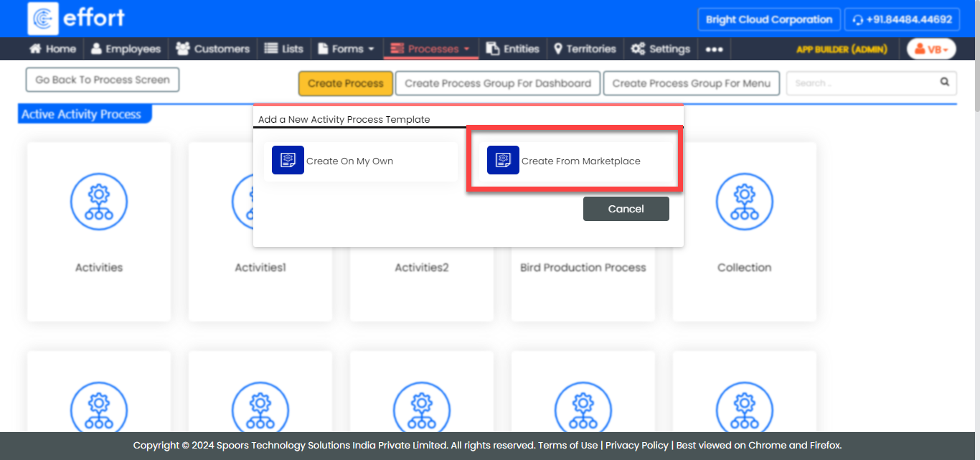Viewport: 980px width, 460px height.
Task: Click Go Back To Process Screen
Action: point(103,80)
